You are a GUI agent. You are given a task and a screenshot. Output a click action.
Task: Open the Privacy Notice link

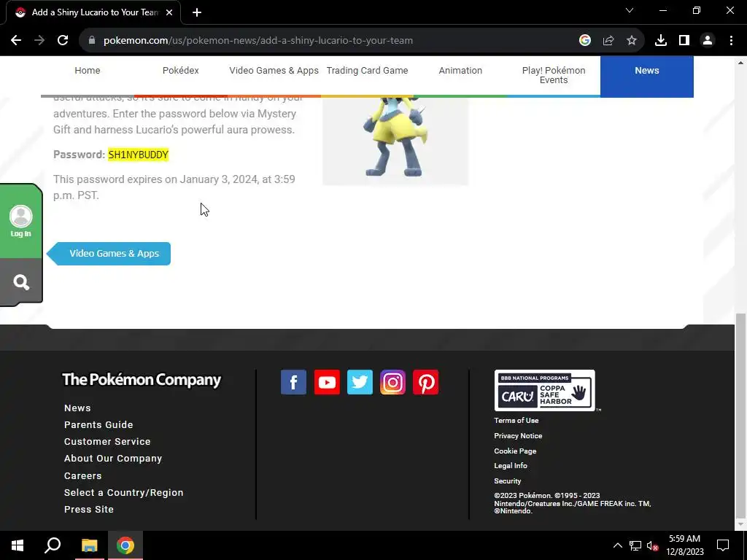518,436
